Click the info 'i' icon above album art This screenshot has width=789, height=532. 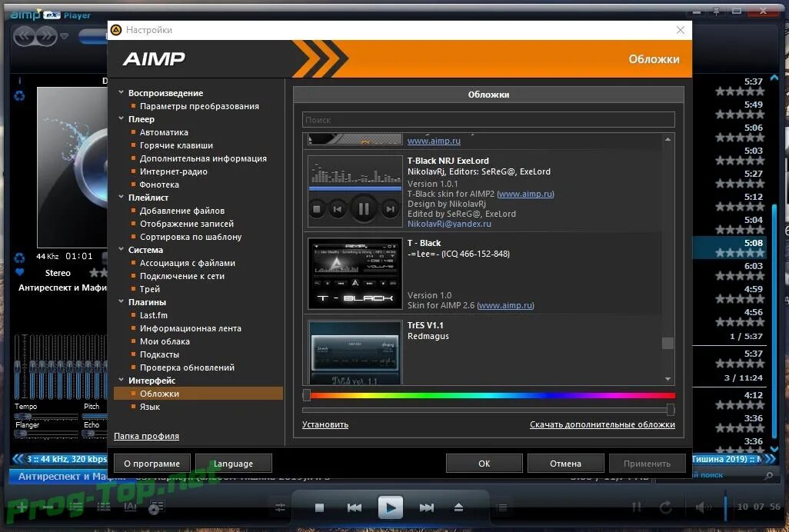(x=20, y=81)
